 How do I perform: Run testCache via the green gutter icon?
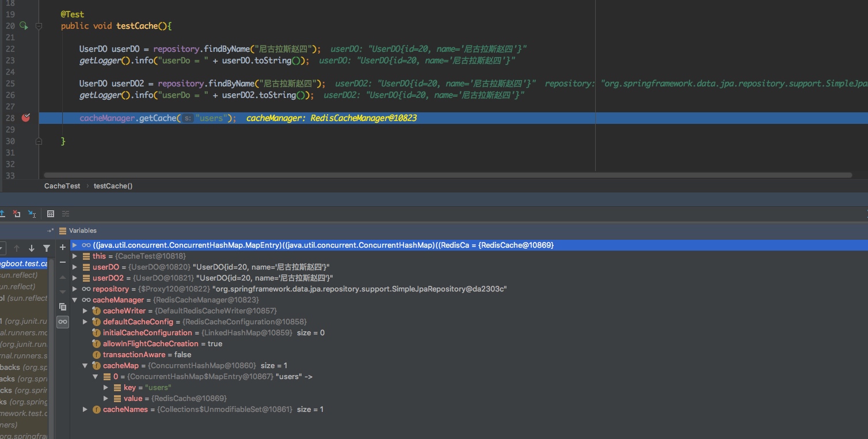pyautogui.click(x=22, y=25)
